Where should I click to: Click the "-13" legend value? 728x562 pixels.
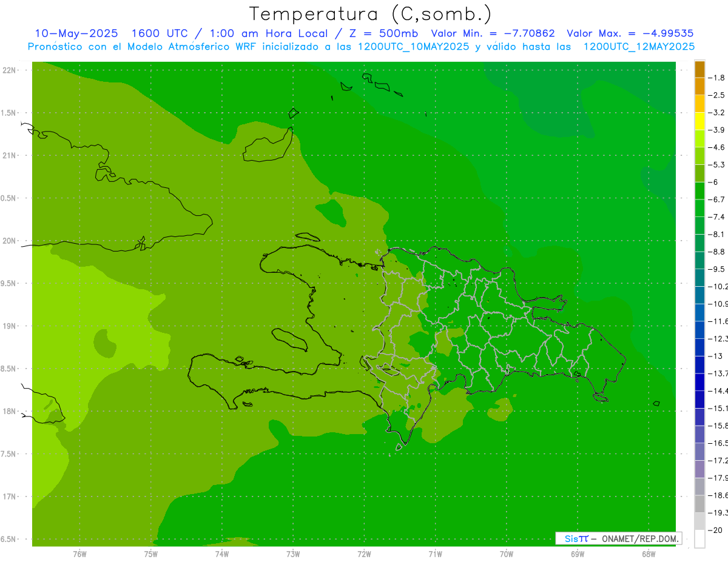coord(715,356)
